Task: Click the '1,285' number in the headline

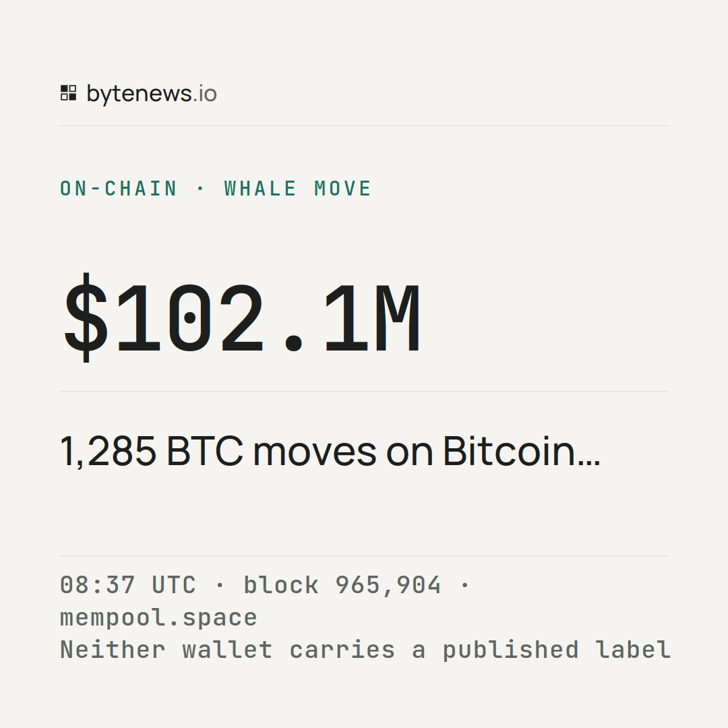Action: point(108,451)
